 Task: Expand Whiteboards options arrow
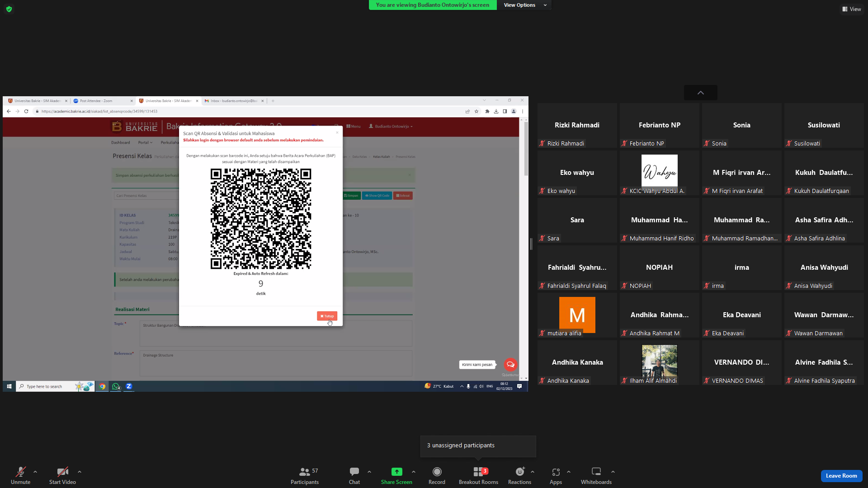point(613,472)
